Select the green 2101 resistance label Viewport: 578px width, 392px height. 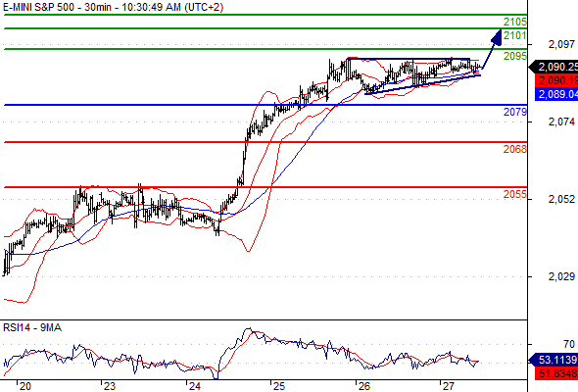[515, 35]
